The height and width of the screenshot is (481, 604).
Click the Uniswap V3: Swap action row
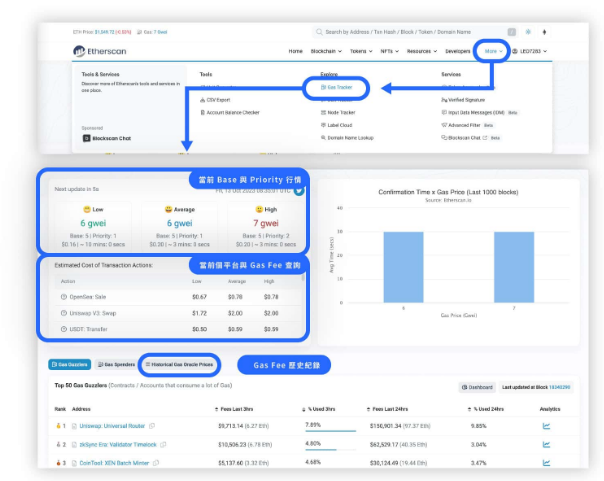pos(178,313)
